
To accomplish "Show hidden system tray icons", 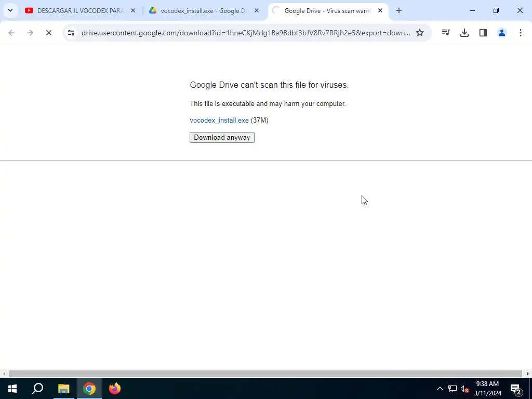I will 440,389.
